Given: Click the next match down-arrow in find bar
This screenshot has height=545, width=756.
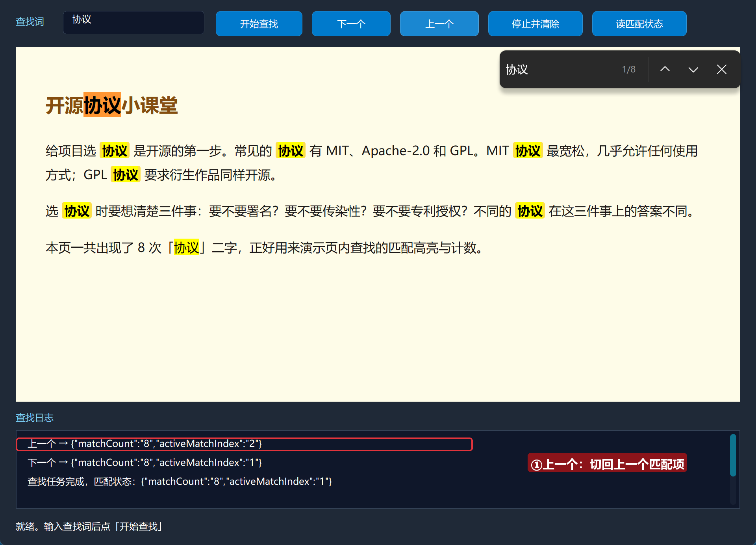Looking at the screenshot, I should click(x=693, y=69).
